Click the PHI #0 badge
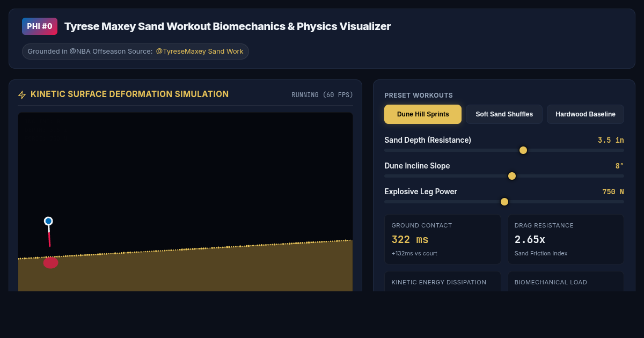 tap(40, 26)
